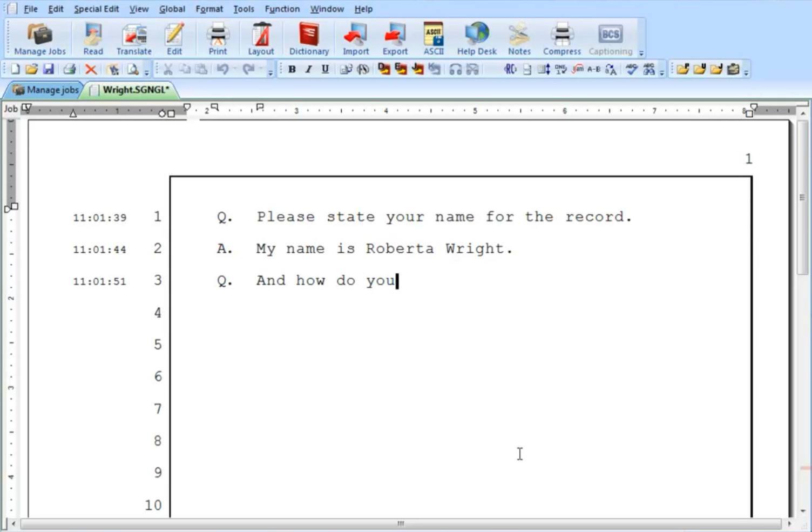Image resolution: width=812 pixels, height=532 pixels.
Task: Toggle italic formatting
Action: [x=308, y=69]
